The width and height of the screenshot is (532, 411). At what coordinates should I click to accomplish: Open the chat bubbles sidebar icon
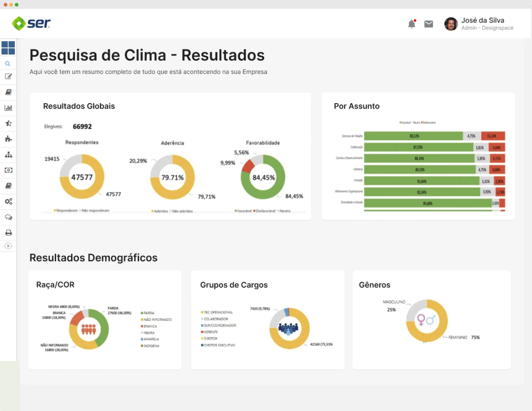coord(8,217)
